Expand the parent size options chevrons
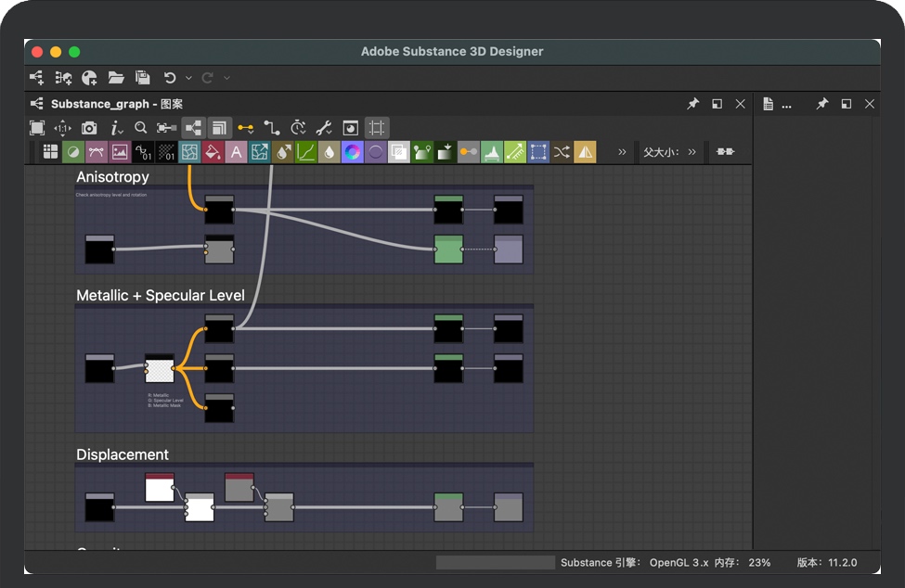The height and width of the screenshot is (588, 905). [x=692, y=152]
